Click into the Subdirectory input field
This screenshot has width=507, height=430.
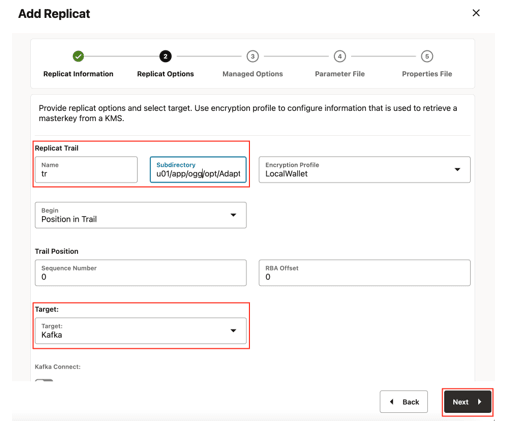click(198, 170)
